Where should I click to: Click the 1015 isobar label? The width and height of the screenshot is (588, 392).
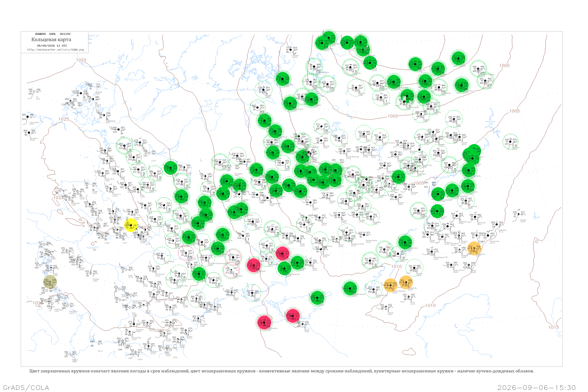554,327
